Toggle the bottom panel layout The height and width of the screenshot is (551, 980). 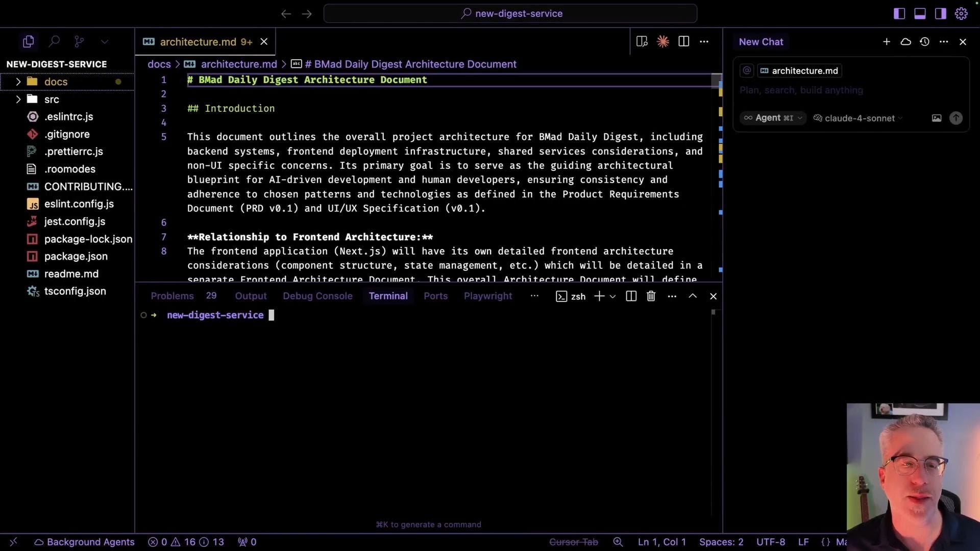click(920, 14)
